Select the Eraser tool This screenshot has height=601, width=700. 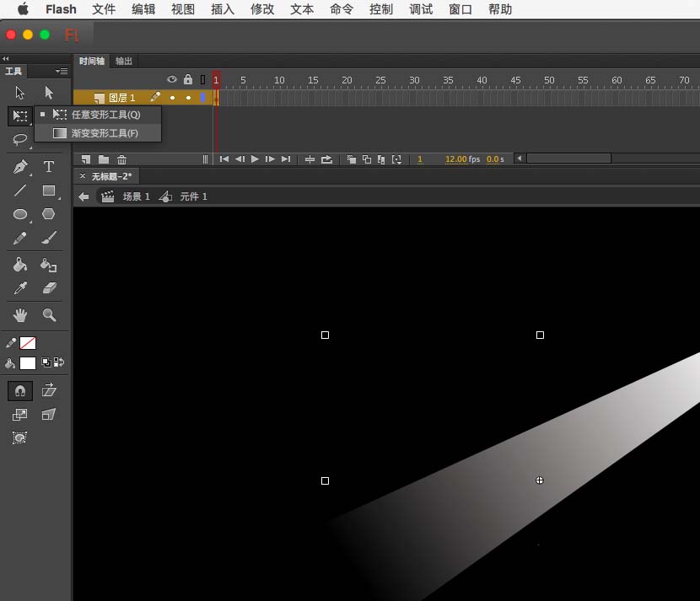click(49, 288)
